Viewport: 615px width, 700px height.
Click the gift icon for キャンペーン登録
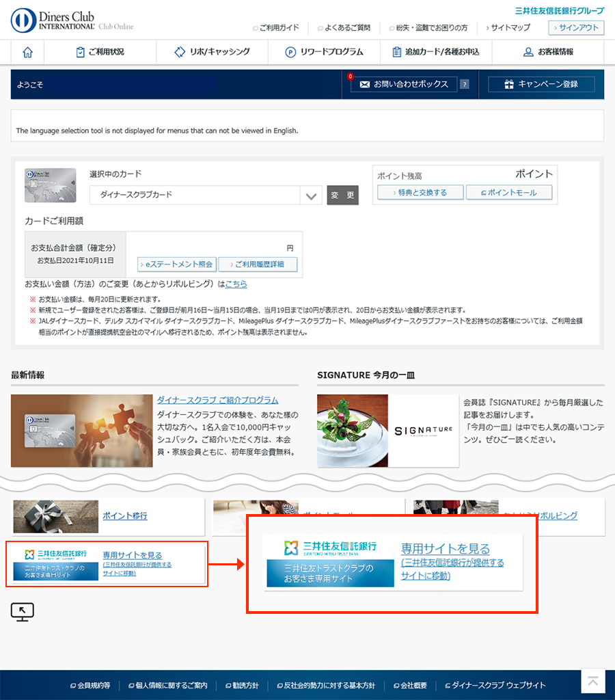(x=509, y=84)
